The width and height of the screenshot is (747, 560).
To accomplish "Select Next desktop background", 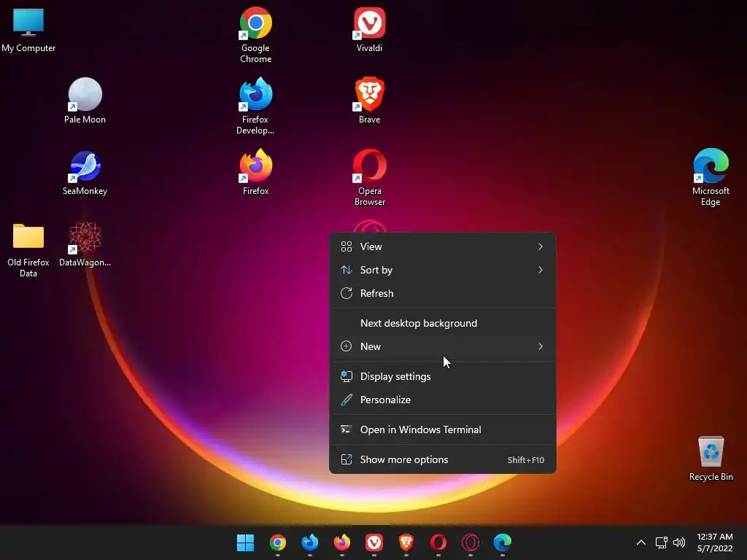I will pos(443,323).
